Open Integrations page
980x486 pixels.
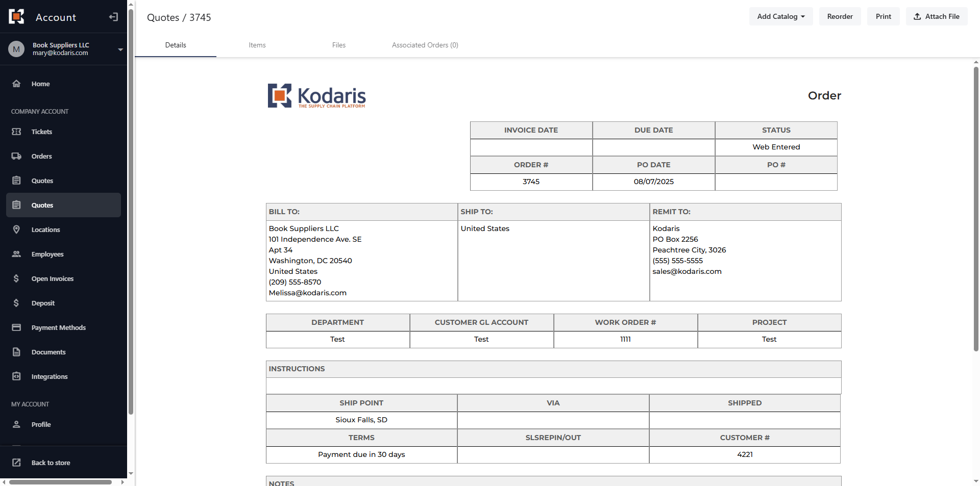coord(63,376)
